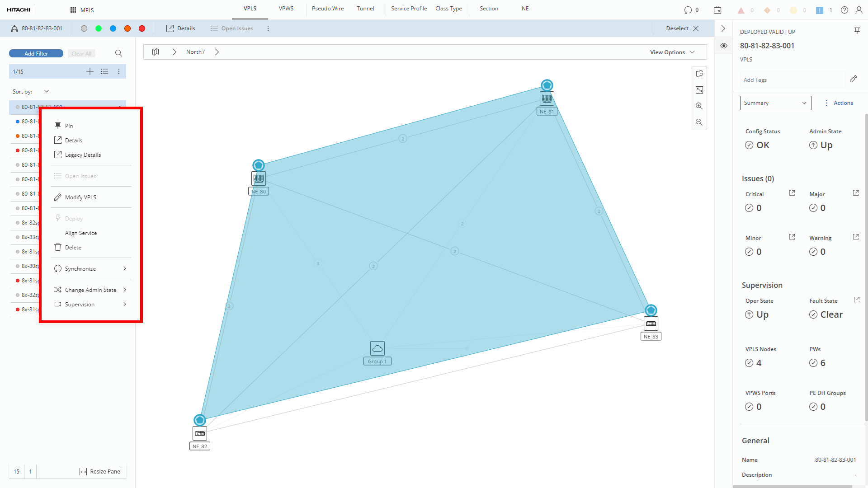This screenshot has width=868, height=488.
Task: Click the zoom in magnifier icon
Action: (699, 106)
